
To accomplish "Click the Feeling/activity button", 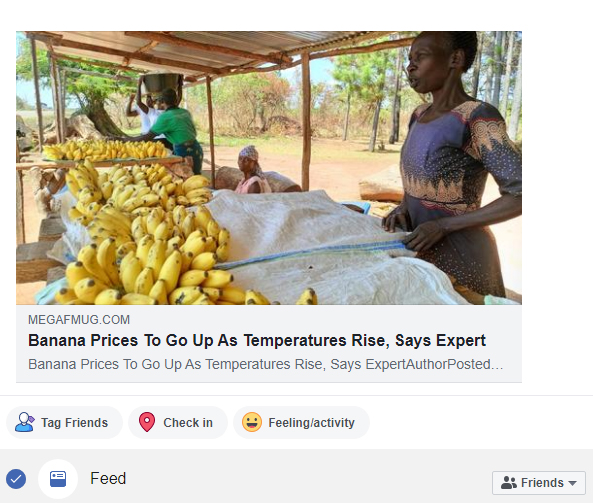I will (301, 422).
